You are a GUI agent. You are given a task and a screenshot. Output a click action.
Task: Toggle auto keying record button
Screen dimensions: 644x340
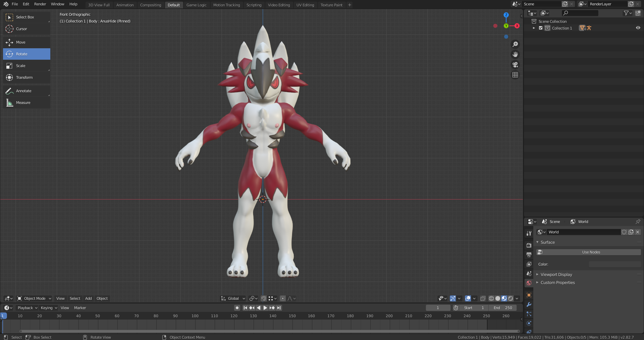point(237,308)
